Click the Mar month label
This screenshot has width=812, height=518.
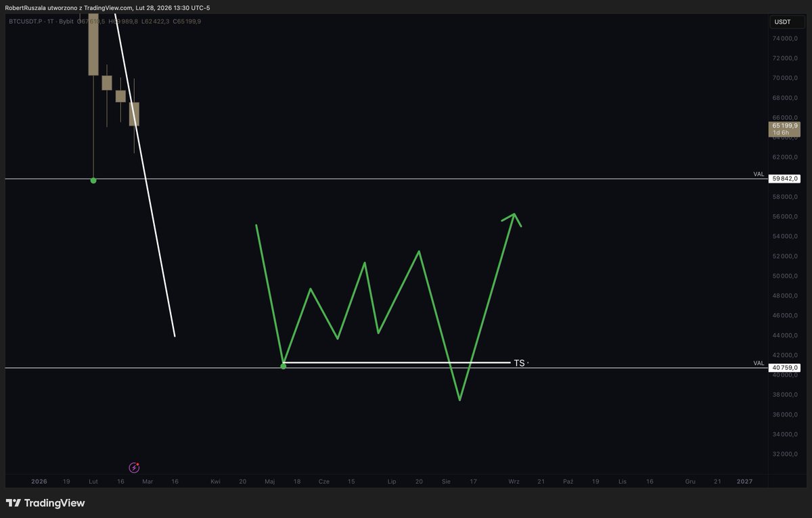click(x=148, y=481)
